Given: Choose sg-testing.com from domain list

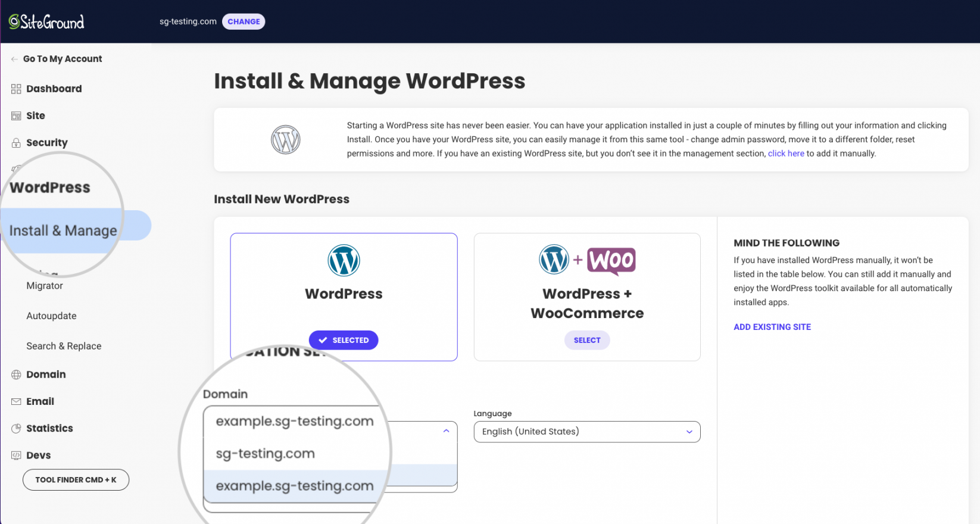Looking at the screenshot, I should 265,454.
